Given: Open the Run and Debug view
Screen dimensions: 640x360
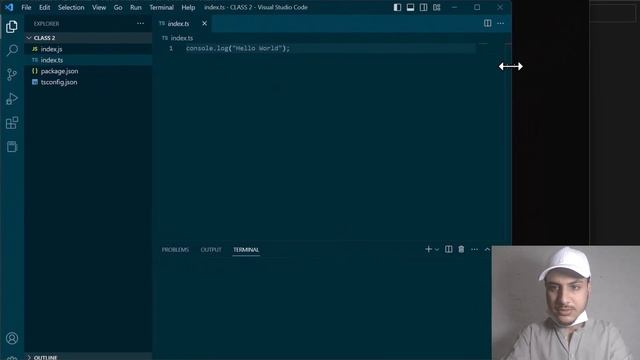Looking at the screenshot, I should 12,98.
